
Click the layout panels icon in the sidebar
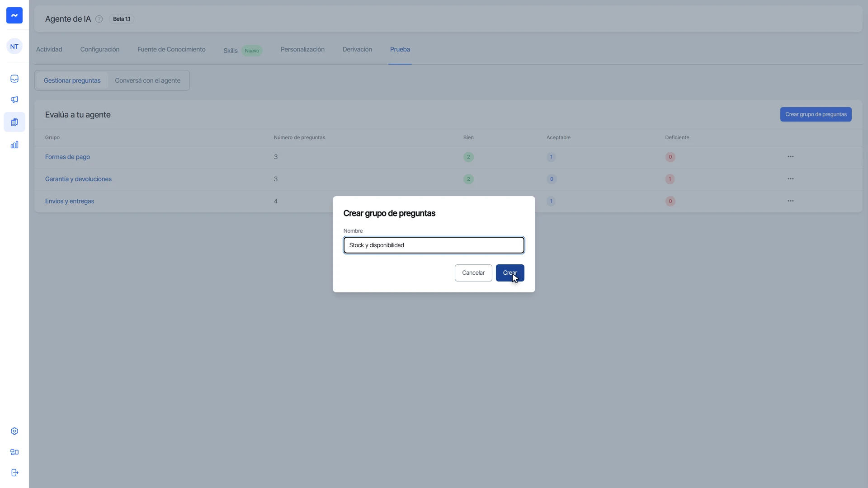[x=14, y=452]
